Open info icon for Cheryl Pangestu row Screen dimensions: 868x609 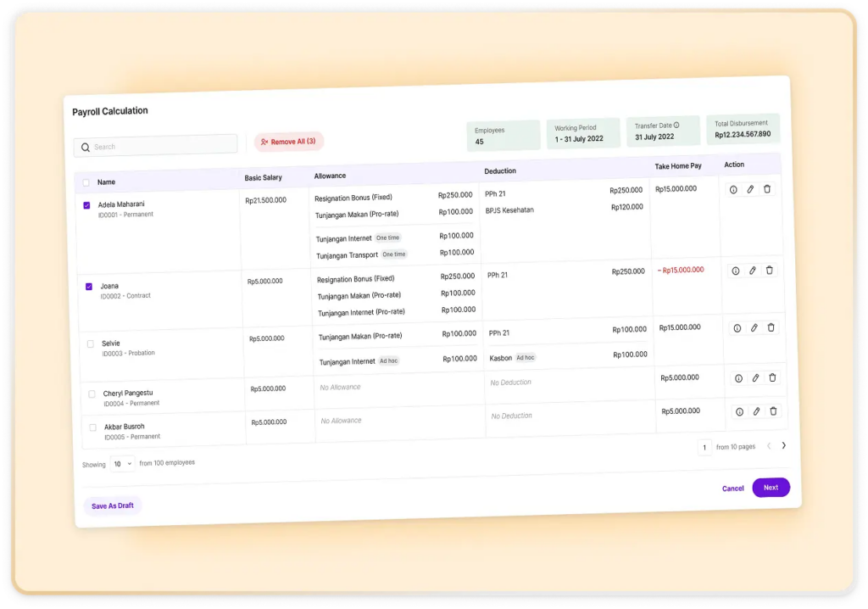[x=738, y=378]
